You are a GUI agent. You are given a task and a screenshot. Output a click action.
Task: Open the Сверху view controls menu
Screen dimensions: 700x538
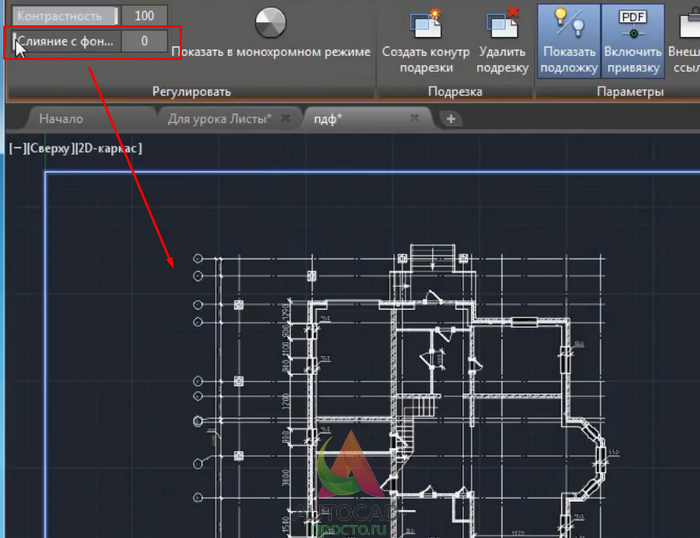click(50, 148)
